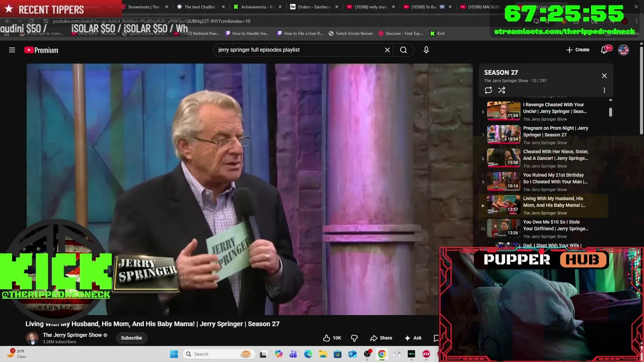Open the Kick bookmark
644x362 pixels.
437,34
